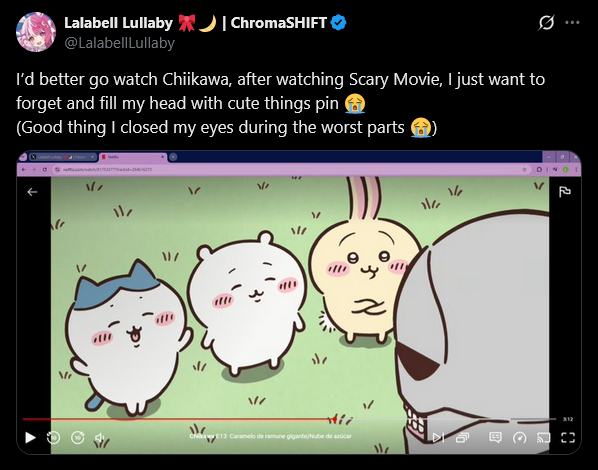Open the @LalabellLullaby handle link
The image size is (598, 470).
[119, 43]
